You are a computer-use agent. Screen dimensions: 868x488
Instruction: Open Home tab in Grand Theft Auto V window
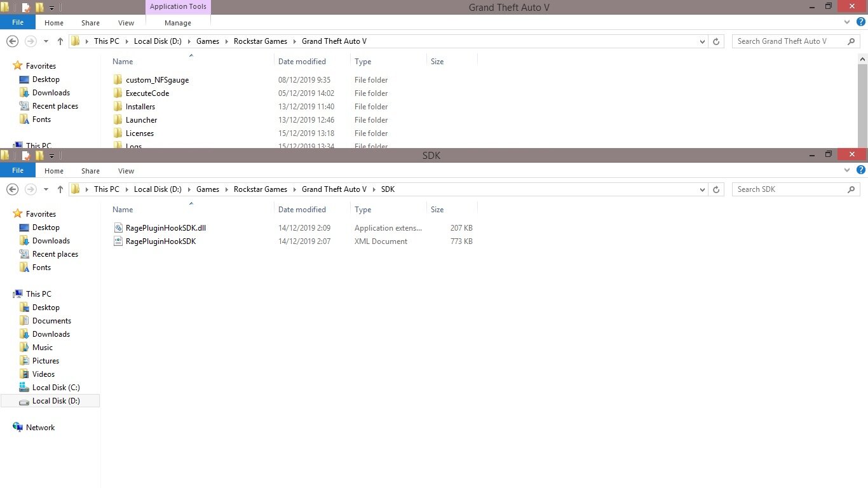(x=54, y=23)
